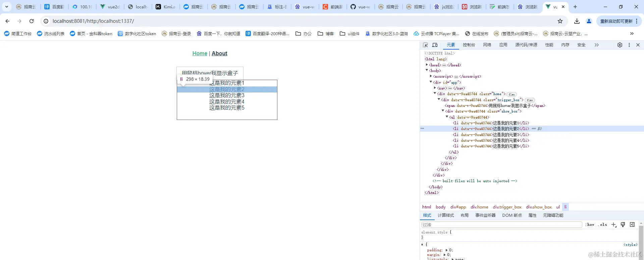
Task: Click body in the breadcrumb bar
Action: (x=441, y=207)
